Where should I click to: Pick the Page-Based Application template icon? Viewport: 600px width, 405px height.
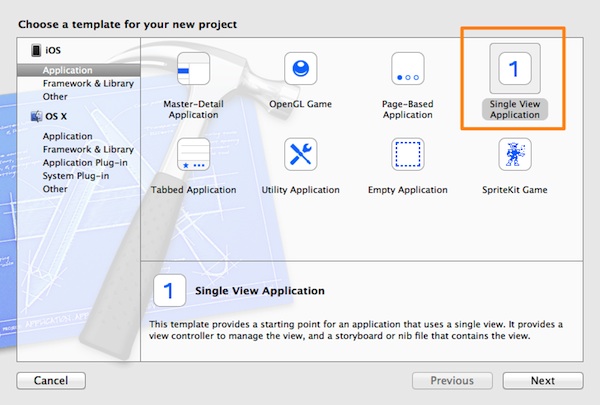coord(407,71)
